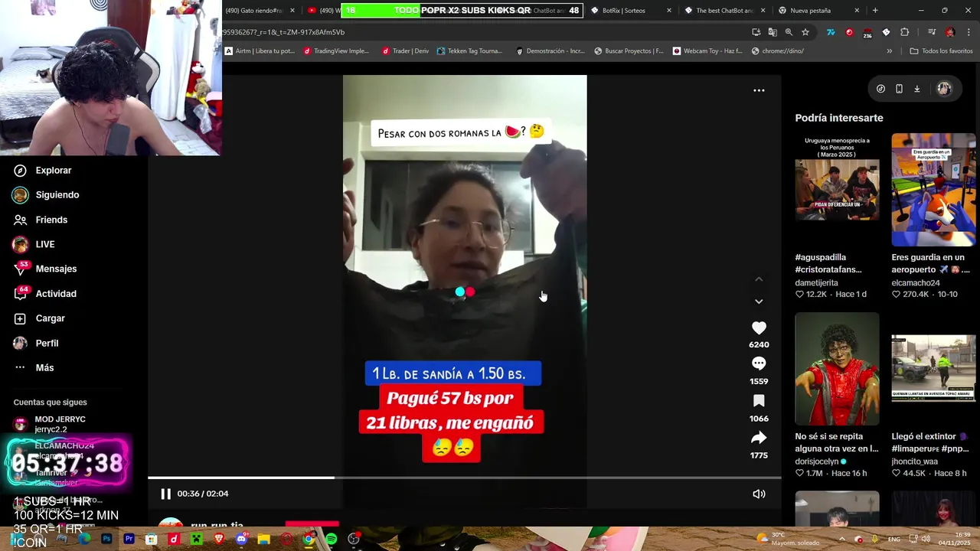
Task: Open the extensions puzzle icon
Action: tap(905, 32)
